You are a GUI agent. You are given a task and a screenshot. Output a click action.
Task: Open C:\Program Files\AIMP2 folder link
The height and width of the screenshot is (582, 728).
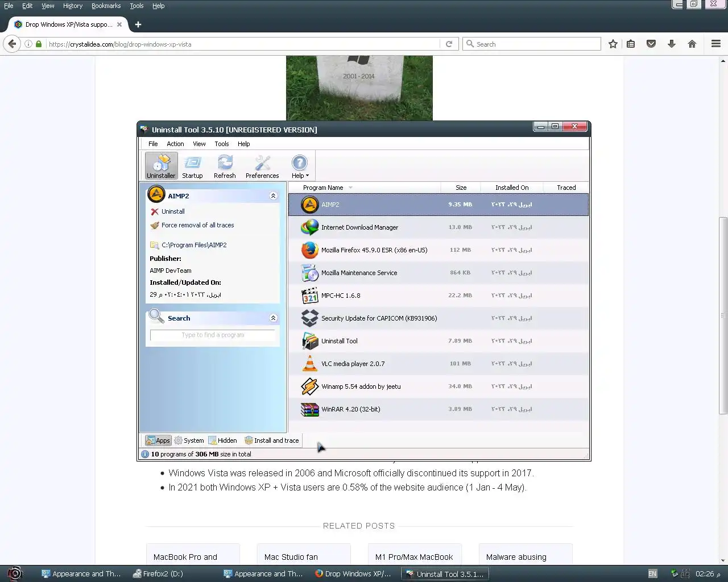click(x=194, y=245)
